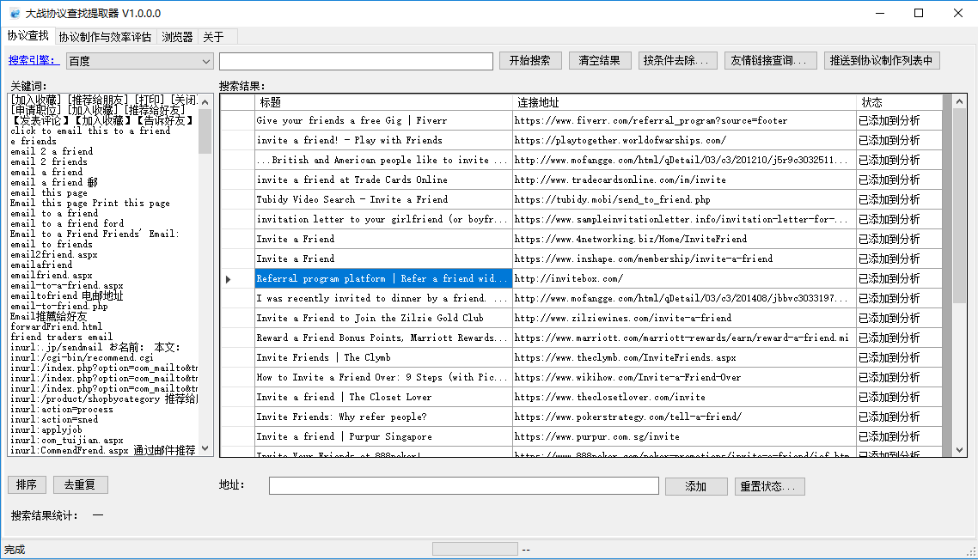The image size is (978, 560).
Task: Switch to 协议制作与效率评估 tab
Action: (x=105, y=37)
